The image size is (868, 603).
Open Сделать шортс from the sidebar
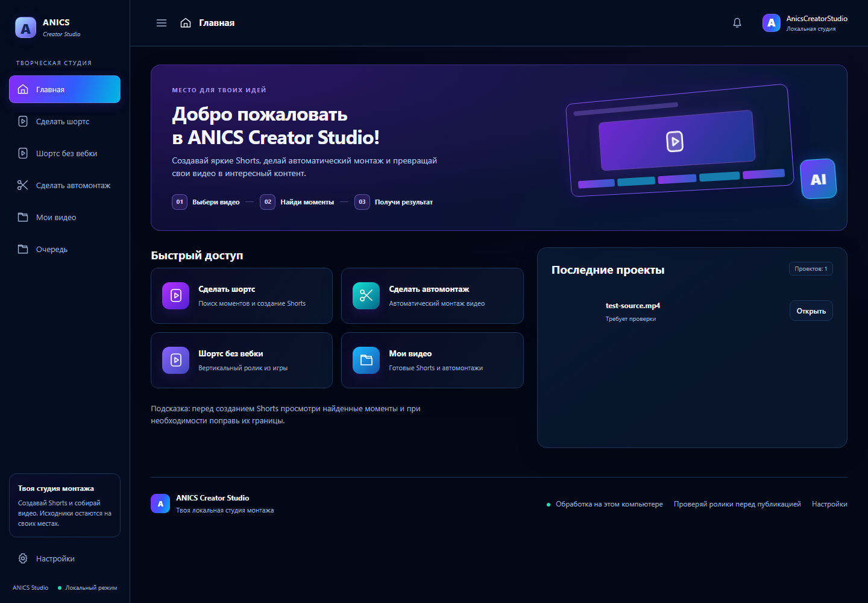click(x=64, y=121)
